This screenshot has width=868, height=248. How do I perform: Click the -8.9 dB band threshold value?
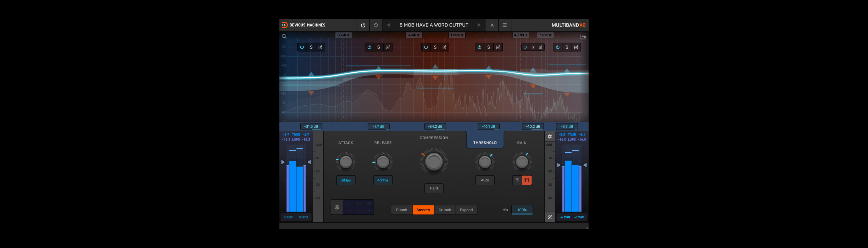[567, 127]
